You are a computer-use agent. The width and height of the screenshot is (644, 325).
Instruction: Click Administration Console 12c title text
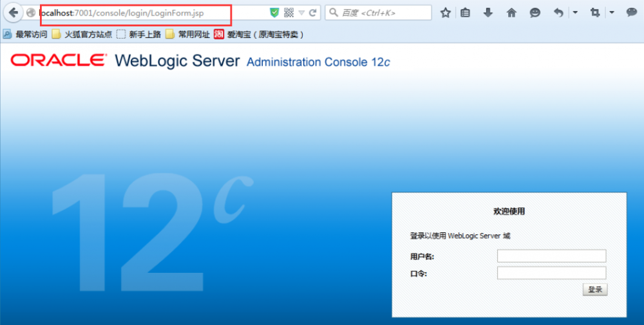(318, 62)
